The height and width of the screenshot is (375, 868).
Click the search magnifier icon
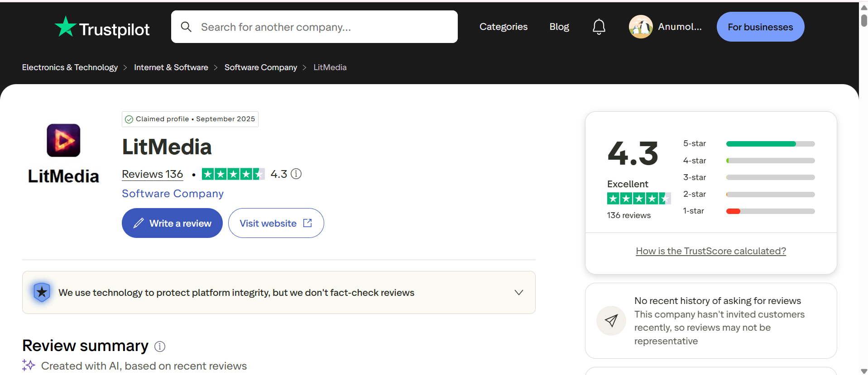click(x=186, y=27)
